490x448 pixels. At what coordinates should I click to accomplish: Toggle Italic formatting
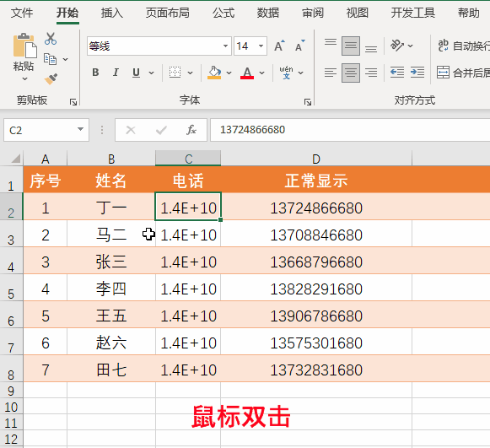click(x=116, y=73)
